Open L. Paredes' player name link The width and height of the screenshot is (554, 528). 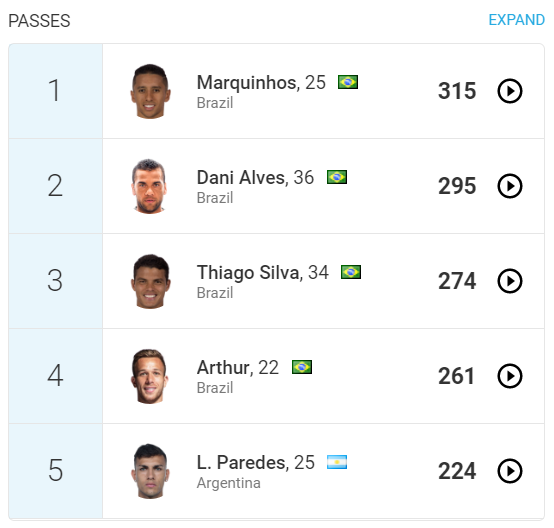click(x=242, y=463)
